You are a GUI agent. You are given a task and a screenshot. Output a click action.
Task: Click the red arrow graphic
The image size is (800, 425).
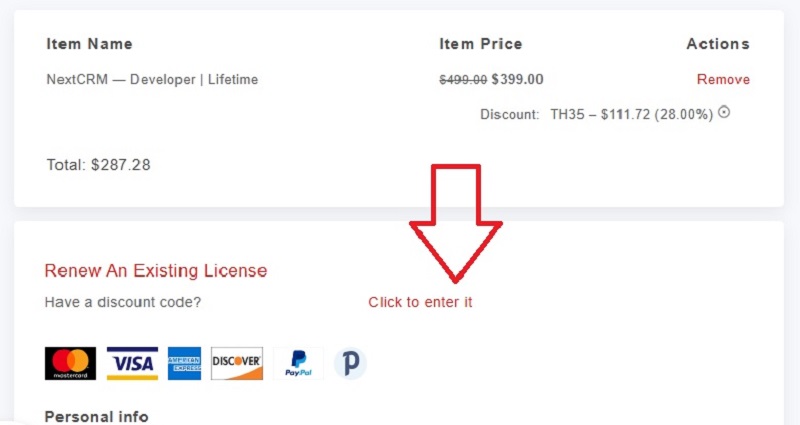(x=456, y=223)
